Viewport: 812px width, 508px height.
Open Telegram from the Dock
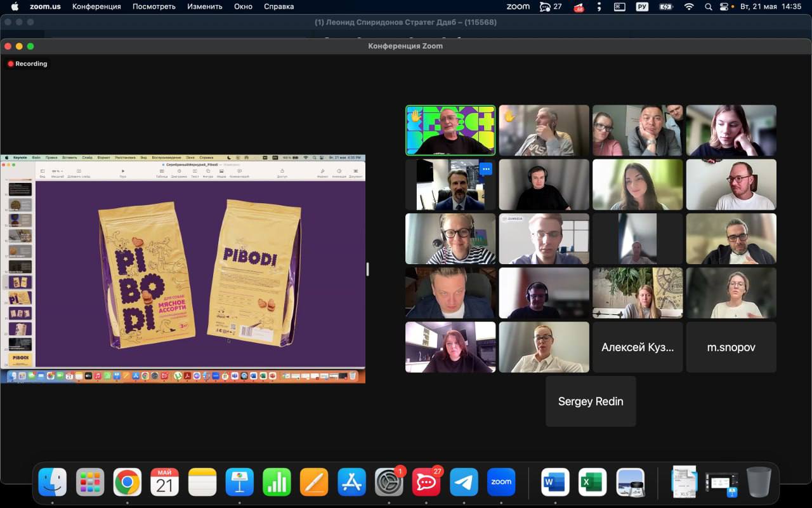pyautogui.click(x=464, y=483)
